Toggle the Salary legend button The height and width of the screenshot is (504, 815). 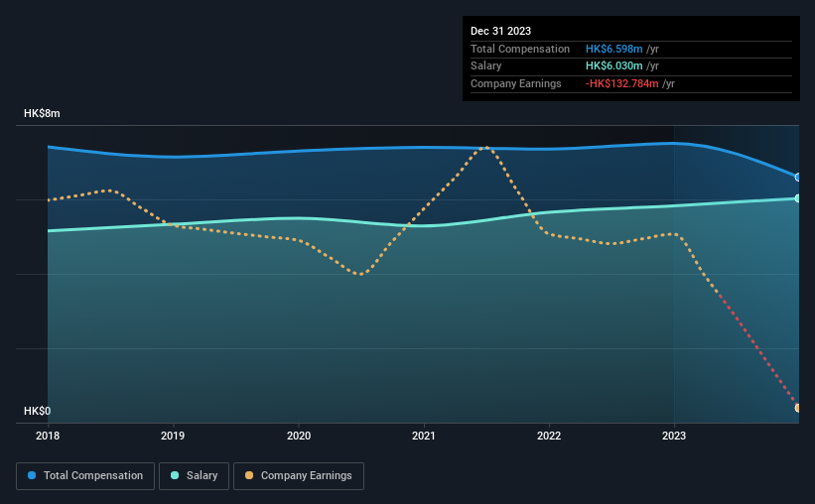click(194, 476)
